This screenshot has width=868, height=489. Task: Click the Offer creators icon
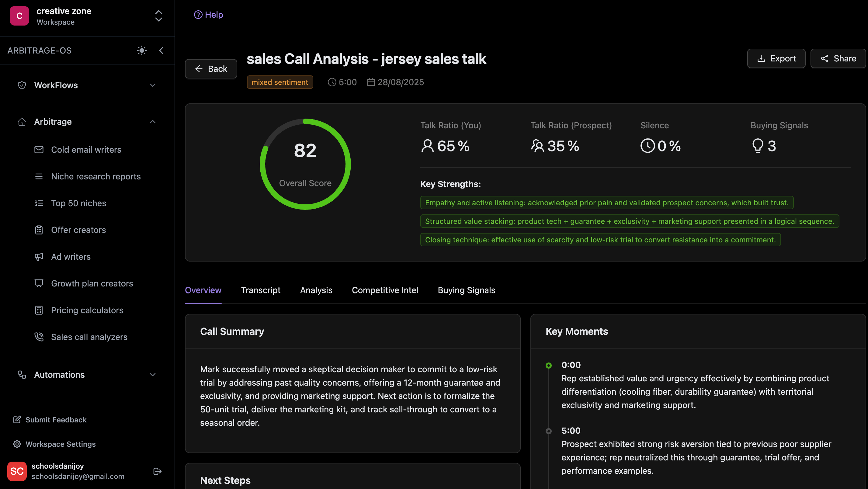click(39, 230)
